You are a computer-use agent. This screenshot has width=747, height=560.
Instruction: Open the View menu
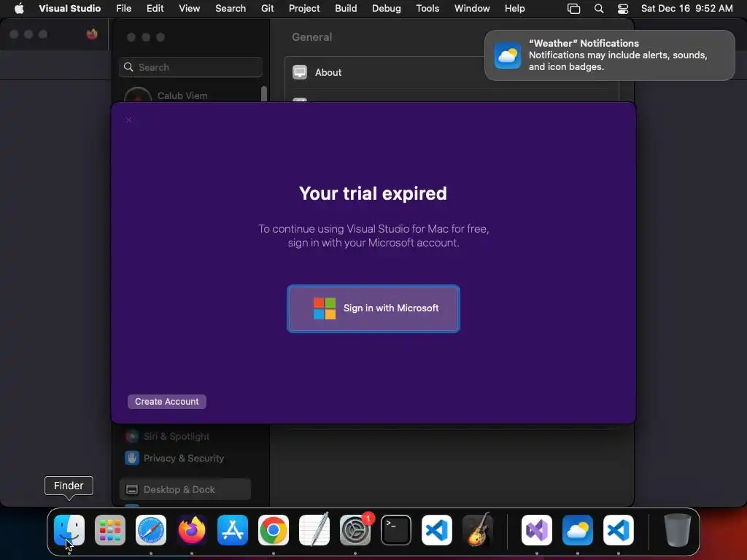click(x=189, y=8)
